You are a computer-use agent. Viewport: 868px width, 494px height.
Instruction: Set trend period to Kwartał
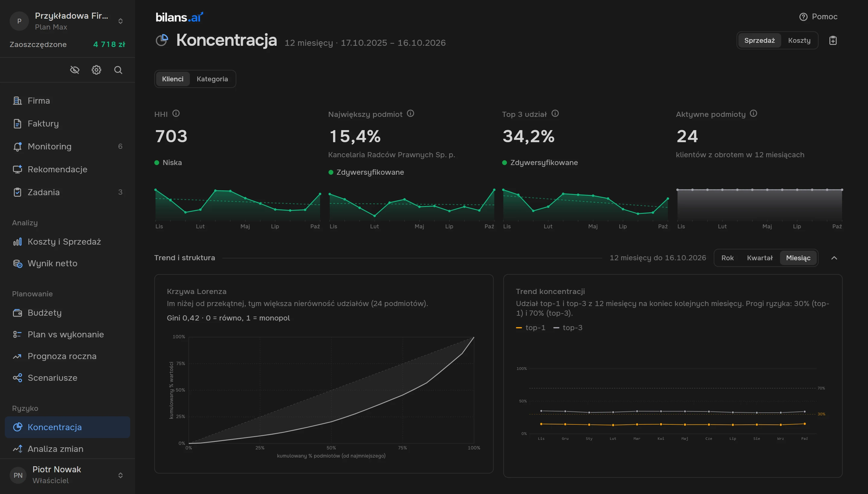pyautogui.click(x=760, y=258)
